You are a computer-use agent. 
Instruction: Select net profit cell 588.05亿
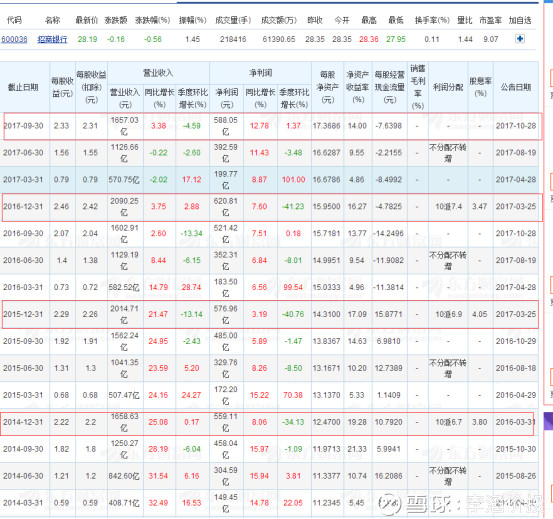tap(226, 126)
